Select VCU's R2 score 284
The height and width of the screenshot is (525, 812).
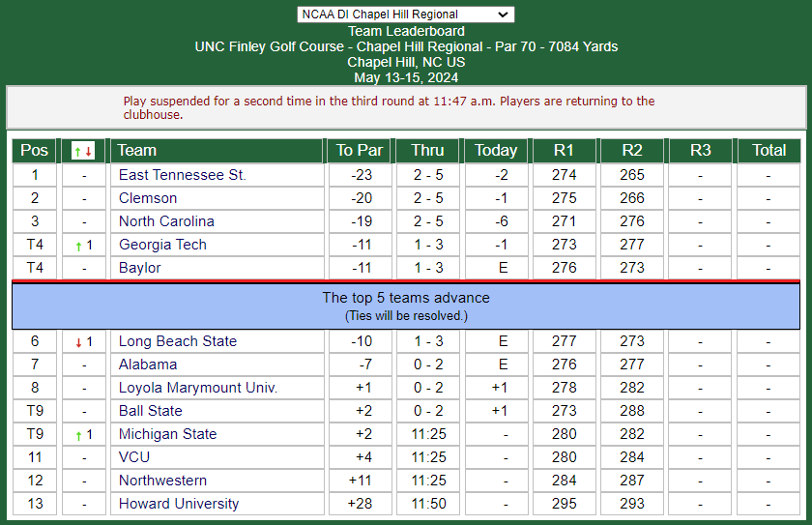[x=632, y=457]
